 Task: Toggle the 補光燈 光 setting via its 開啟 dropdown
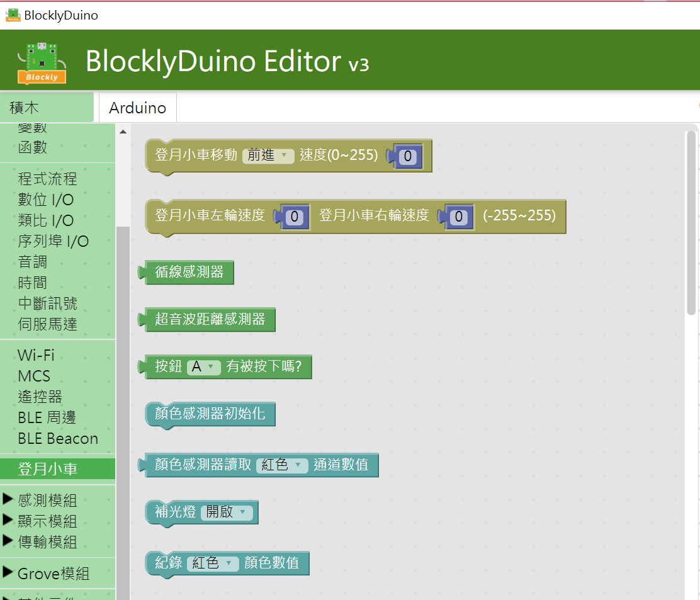click(x=228, y=512)
